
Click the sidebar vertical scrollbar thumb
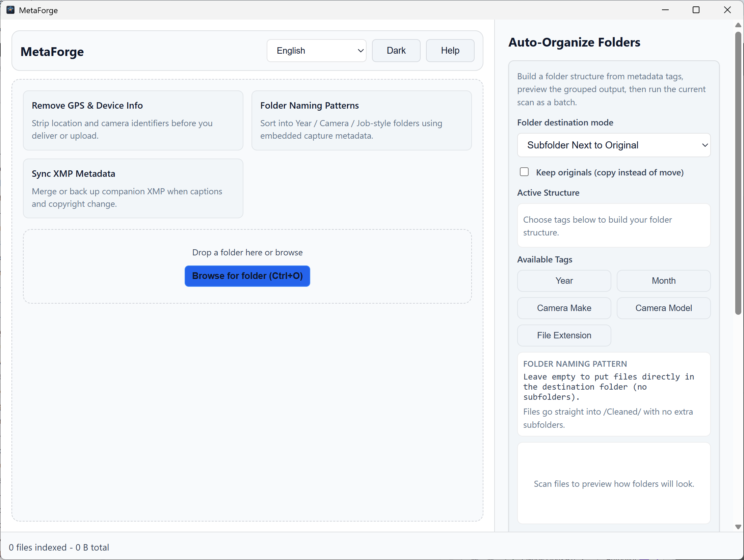738,173
